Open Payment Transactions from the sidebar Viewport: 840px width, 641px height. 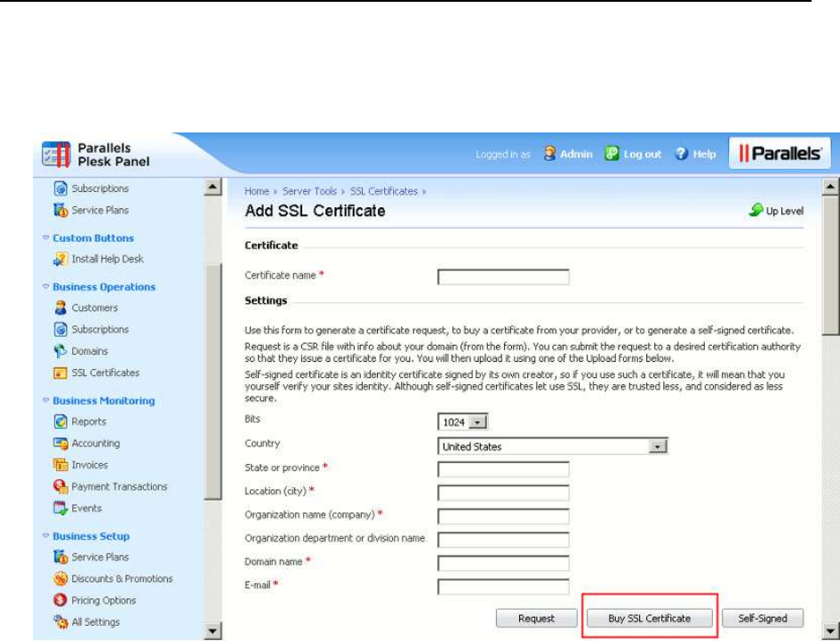click(x=119, y=486)
